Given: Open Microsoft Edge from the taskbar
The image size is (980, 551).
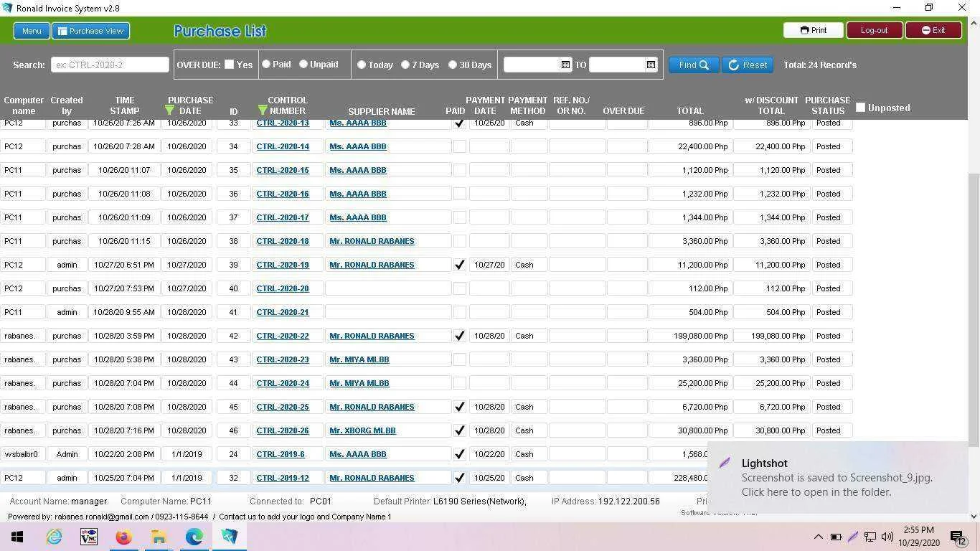Looking at the screenshot, I should pos(194,537).
